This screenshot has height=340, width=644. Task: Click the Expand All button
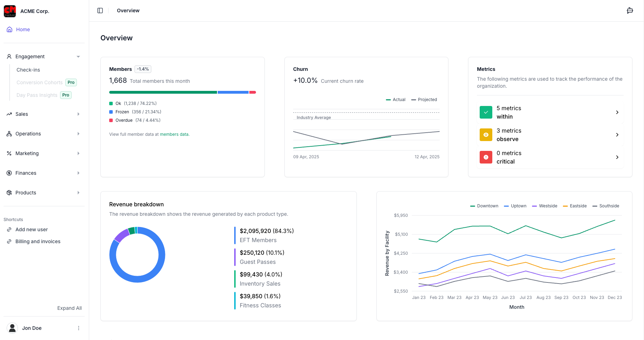(69, 308)
